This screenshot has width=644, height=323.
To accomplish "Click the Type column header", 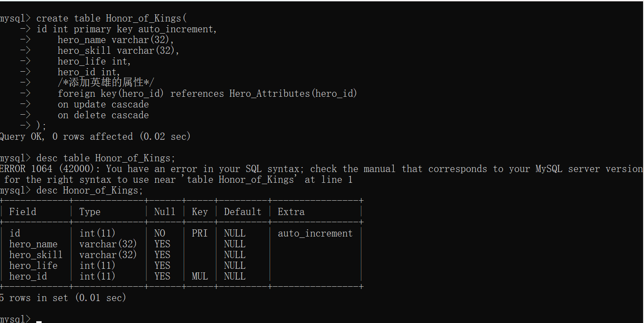I will click(90, 212).
